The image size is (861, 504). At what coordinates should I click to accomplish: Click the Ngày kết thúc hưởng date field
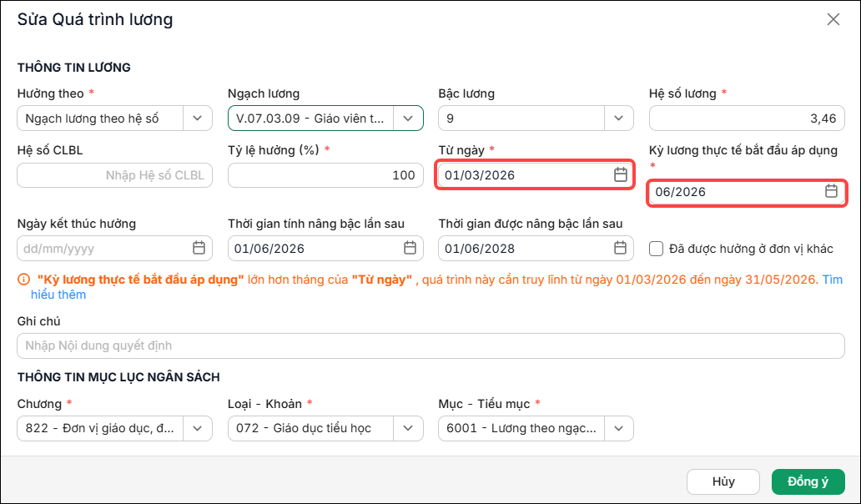click(115, 248)
